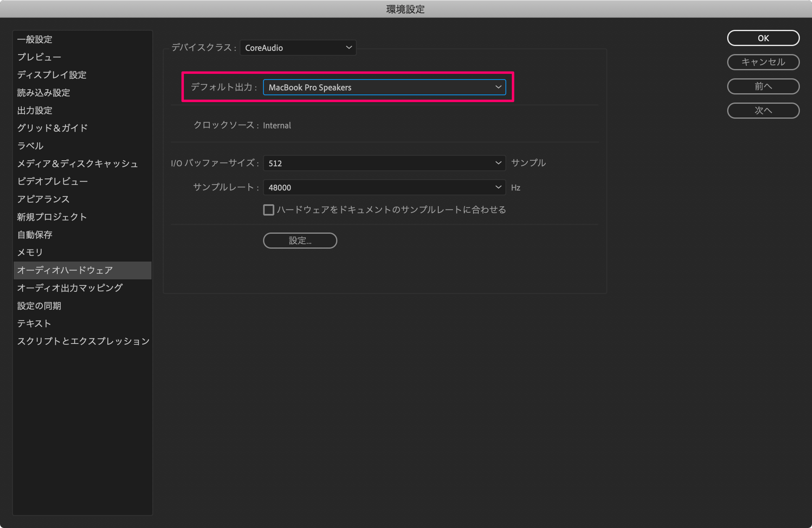Select 新規プロジェクト category
Screen dimensions: 812x528
pos(82,217)
